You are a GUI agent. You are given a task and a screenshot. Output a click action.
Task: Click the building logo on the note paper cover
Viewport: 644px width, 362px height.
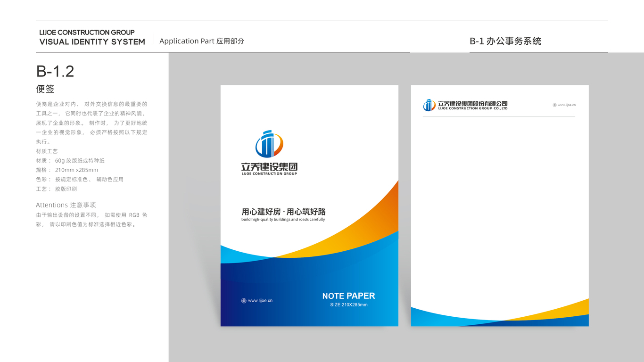[x=269, y=144]
